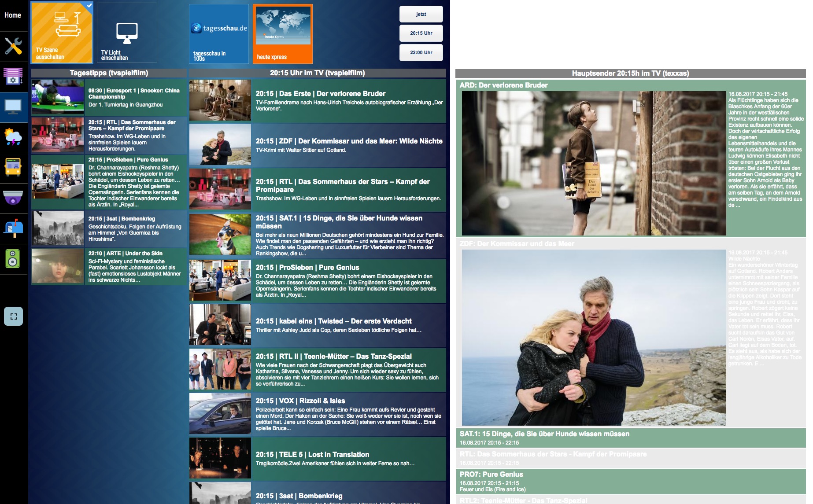Open the blinds settings sidebar icon
Image resolution: width=813 pixels, height=504 pixels.
[x=13, y=76]
